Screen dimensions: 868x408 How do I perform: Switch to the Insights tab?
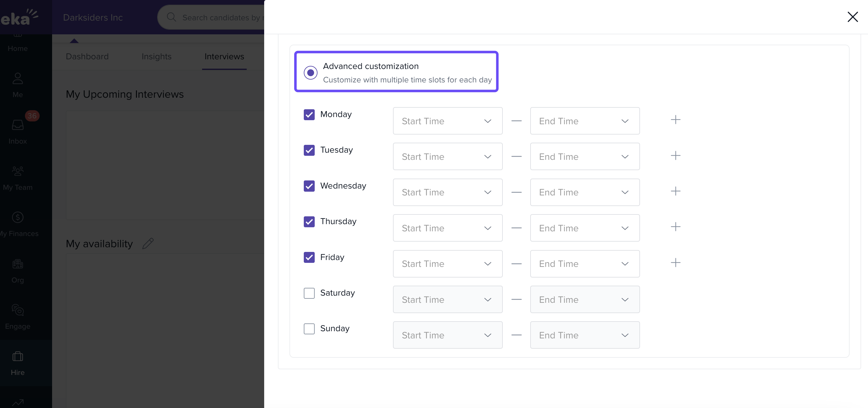[156, 57]
